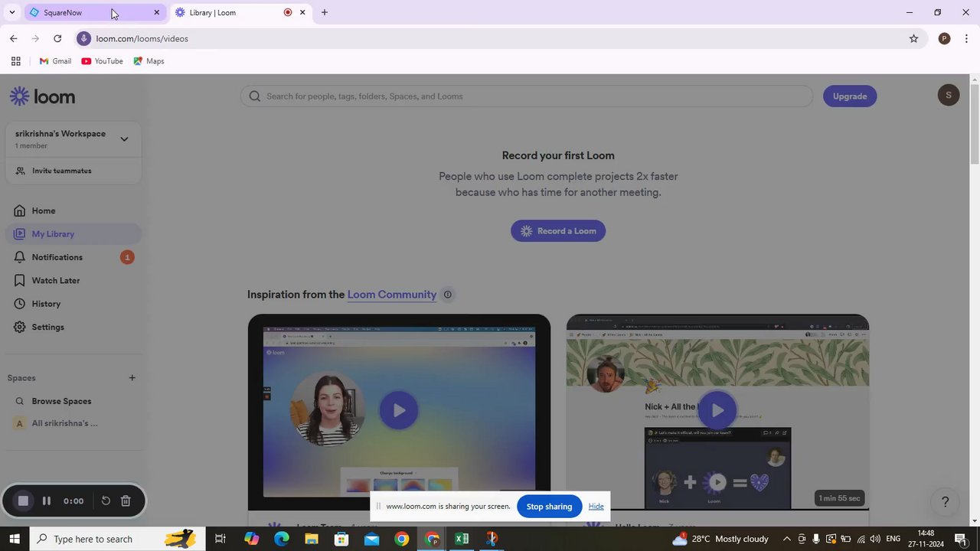Play the first community video thumbnail
This screenshot has height=551, width=980.
coord(399,410)
